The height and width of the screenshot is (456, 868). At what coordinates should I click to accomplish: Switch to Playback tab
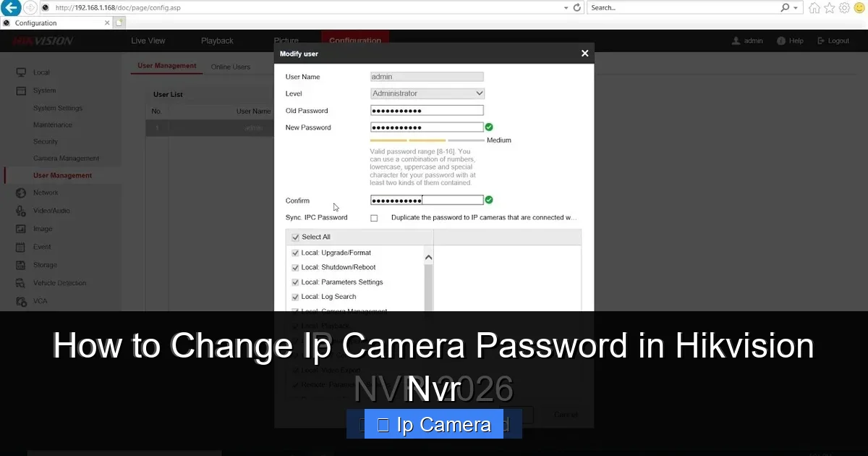click(217, 41)
